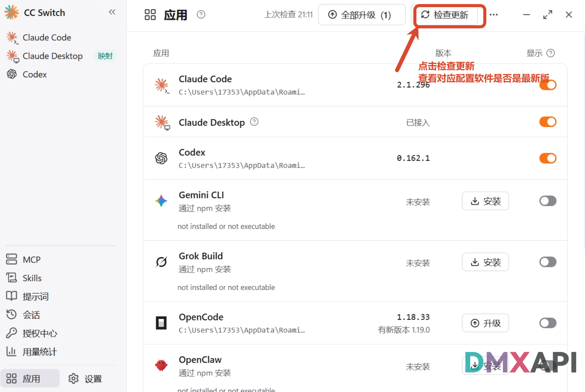The image size is (585, 392).
Task: Upgrade OpenCode with the 升级 button
Action: pyautogui.click(x=485, y=323)
